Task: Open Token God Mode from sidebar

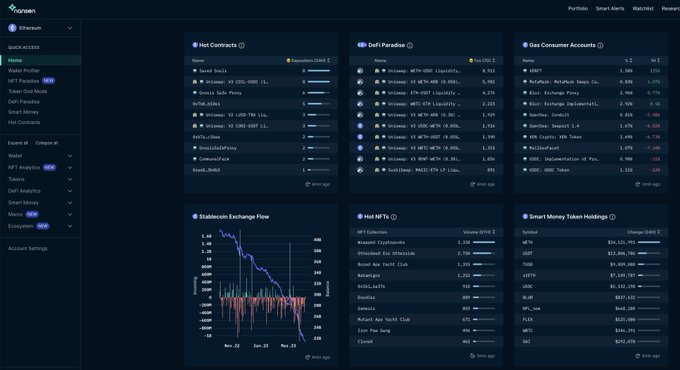Action: (27, 92)
